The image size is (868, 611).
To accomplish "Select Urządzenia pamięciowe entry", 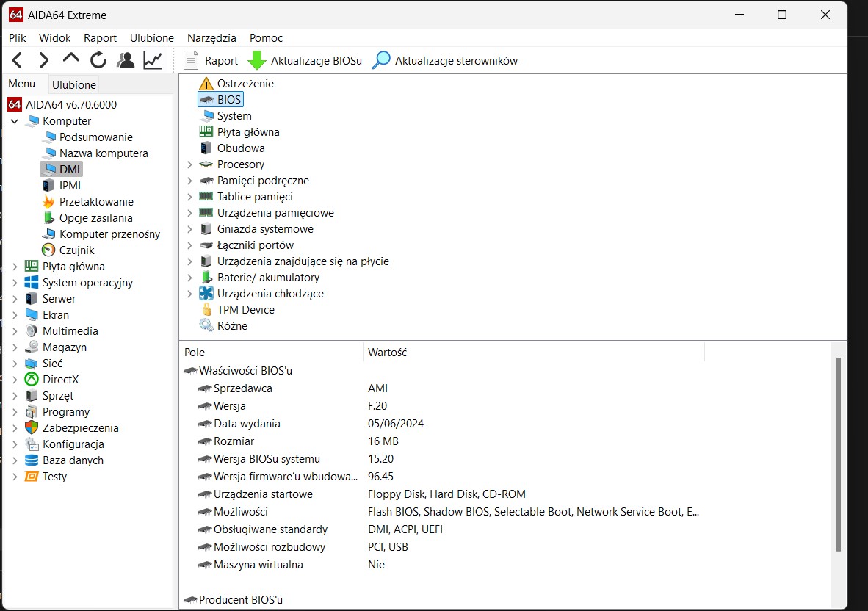I will (x=275, y=212).
